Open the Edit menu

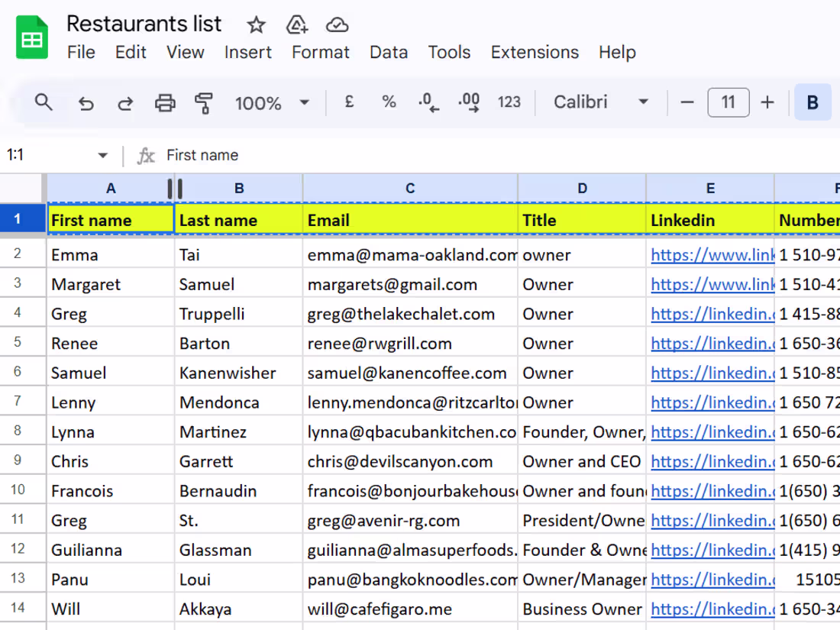click(130, 53)
